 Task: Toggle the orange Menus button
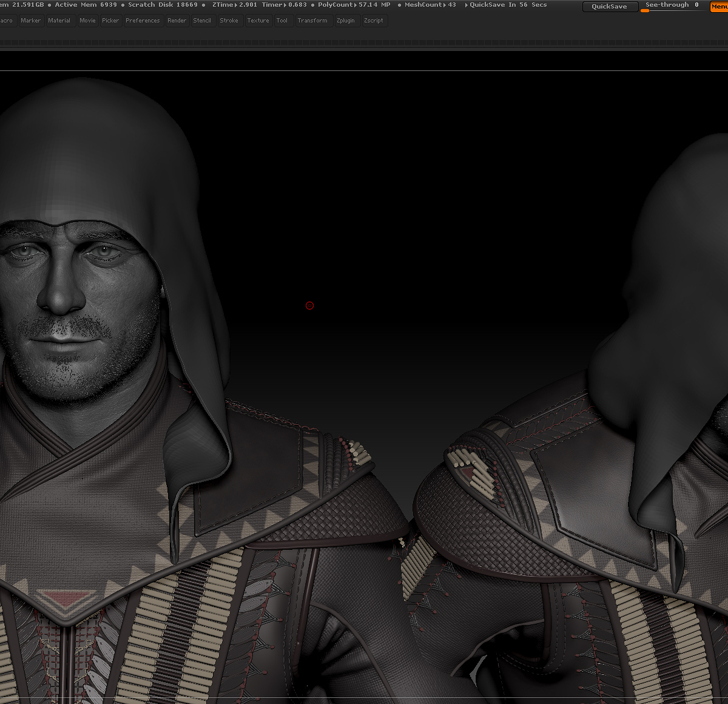[719, 6]
